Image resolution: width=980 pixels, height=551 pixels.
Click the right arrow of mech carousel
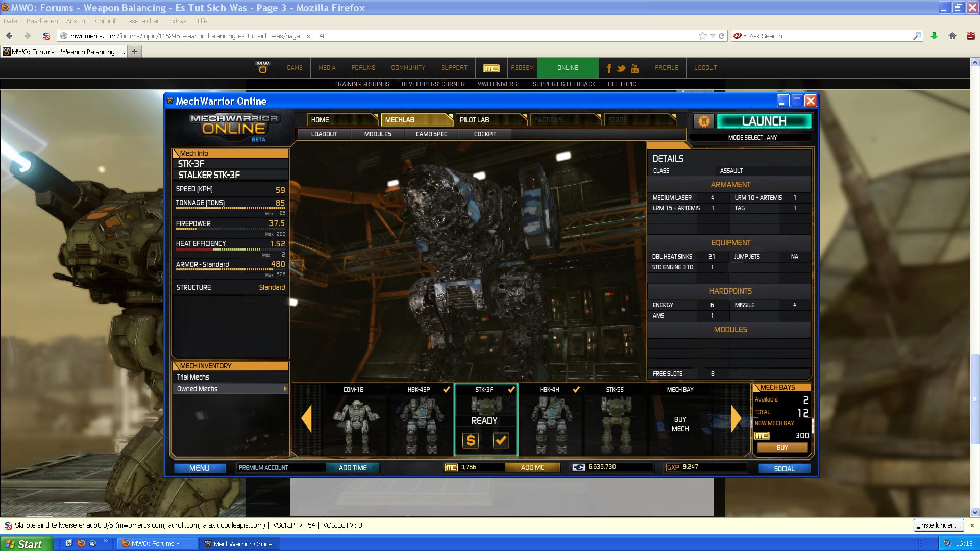736,419
